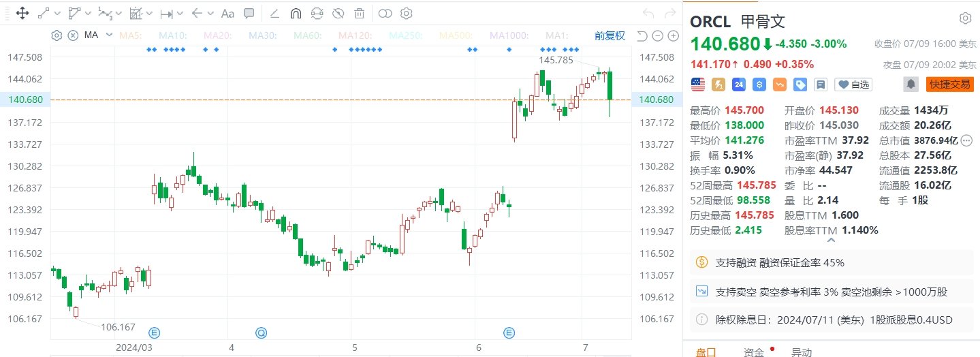
Task: Open the MA indicator dropdown arrow
Action: (108, 35)
